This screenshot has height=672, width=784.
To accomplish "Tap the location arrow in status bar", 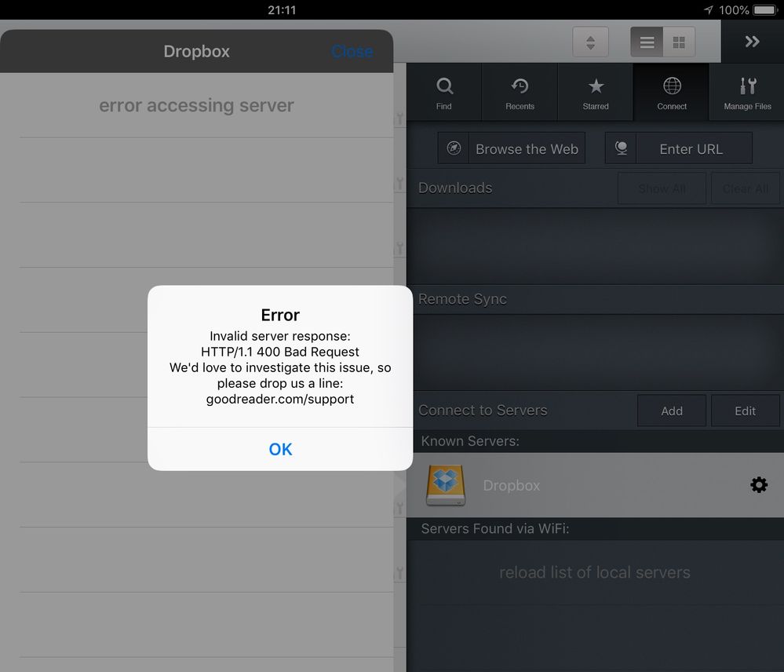I will coord(708,10).
